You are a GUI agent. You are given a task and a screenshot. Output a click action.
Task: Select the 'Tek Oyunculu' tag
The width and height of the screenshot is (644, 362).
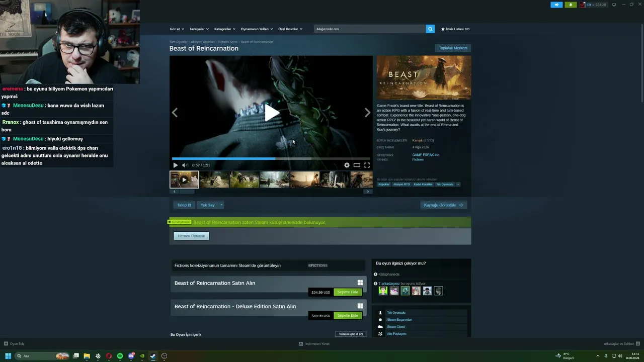point(445,185)
